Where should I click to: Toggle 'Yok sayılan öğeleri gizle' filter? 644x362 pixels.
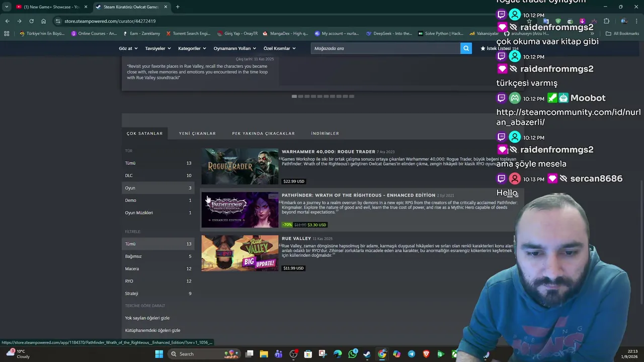click(147, 318)
